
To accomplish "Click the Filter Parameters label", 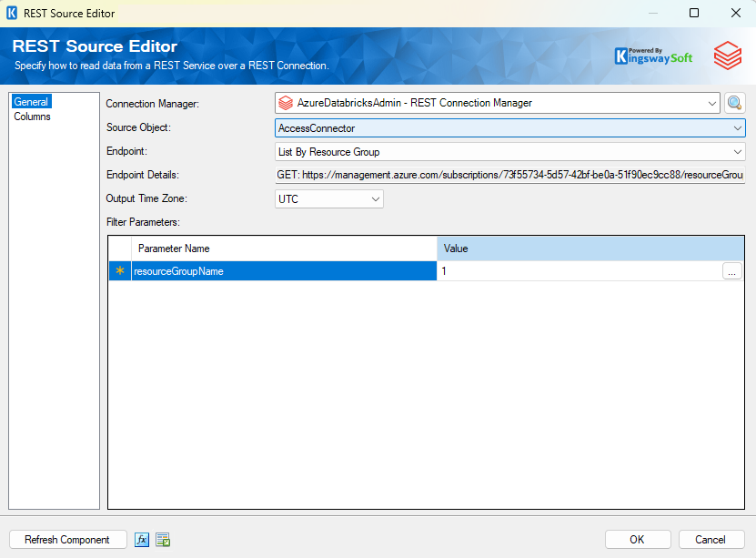I will [143, 222].
